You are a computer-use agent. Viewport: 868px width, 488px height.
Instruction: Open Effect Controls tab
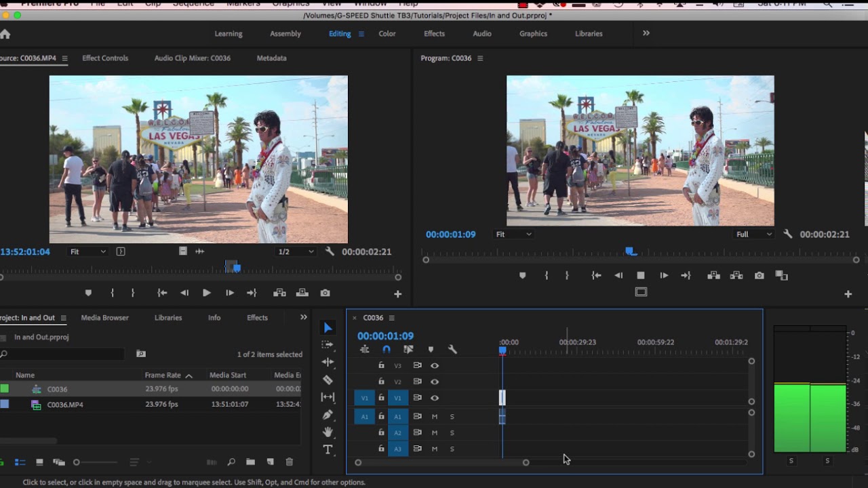tap(105, 58)
